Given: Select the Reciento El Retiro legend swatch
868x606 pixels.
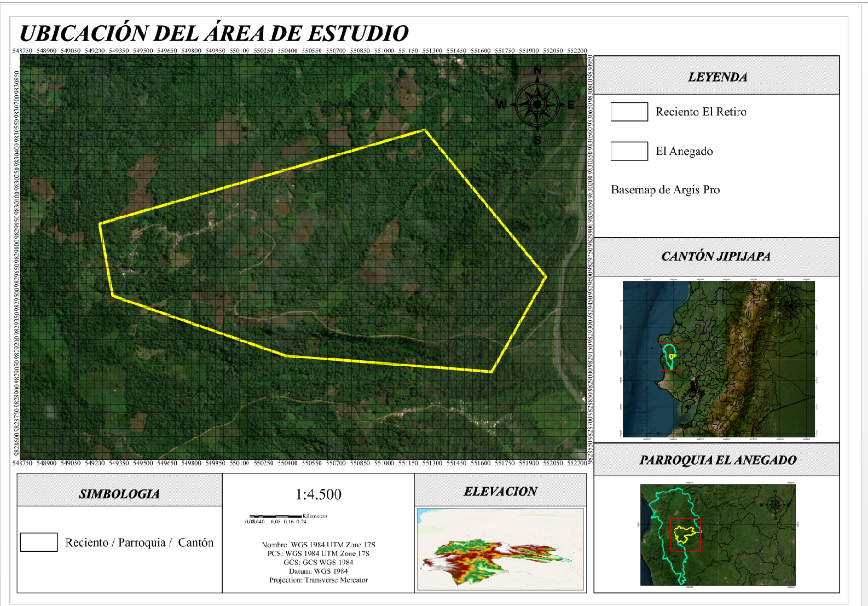Looking at the screenshot, I should [x=629, y=112].
